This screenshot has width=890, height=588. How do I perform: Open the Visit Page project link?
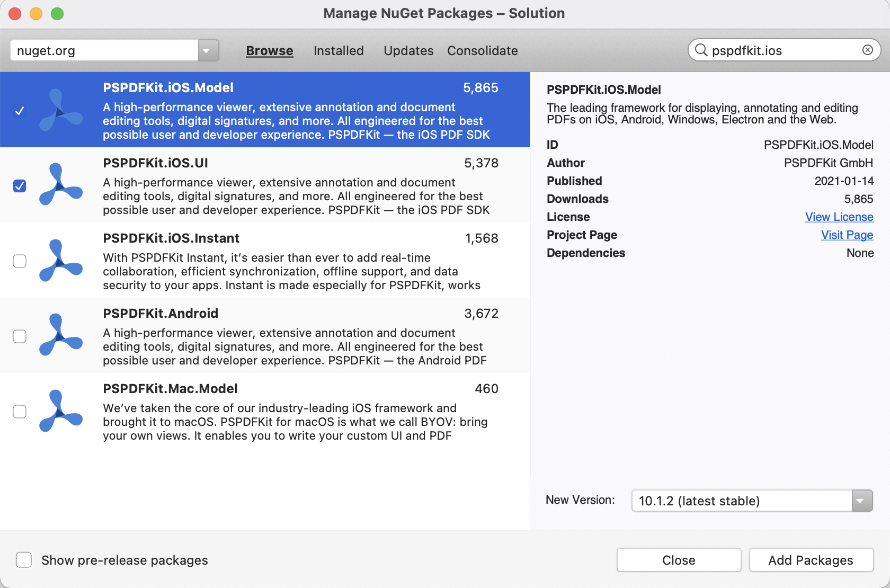[847, 235]
